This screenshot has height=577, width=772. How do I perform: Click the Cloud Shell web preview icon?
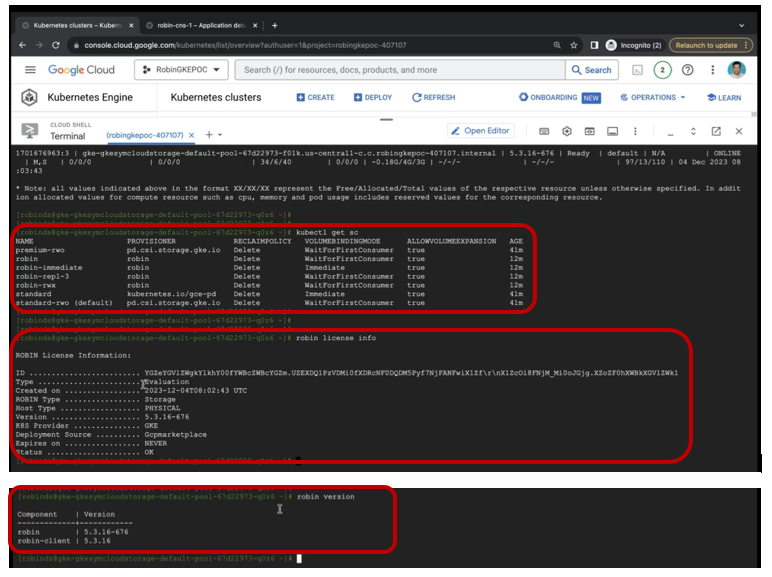[x=589, y=131]
